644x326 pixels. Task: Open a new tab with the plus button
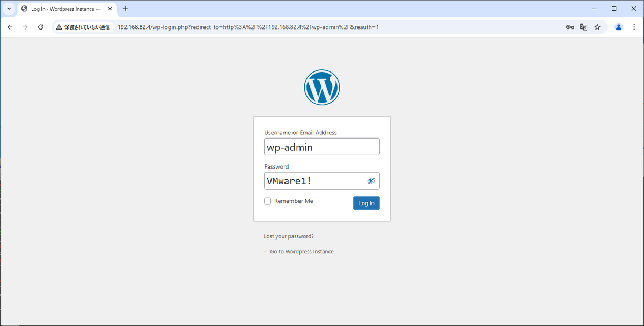126,9
